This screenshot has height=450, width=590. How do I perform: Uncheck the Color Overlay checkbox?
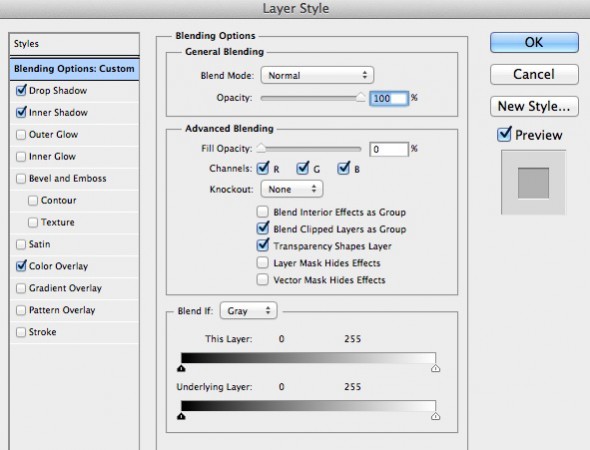(21, 266)
